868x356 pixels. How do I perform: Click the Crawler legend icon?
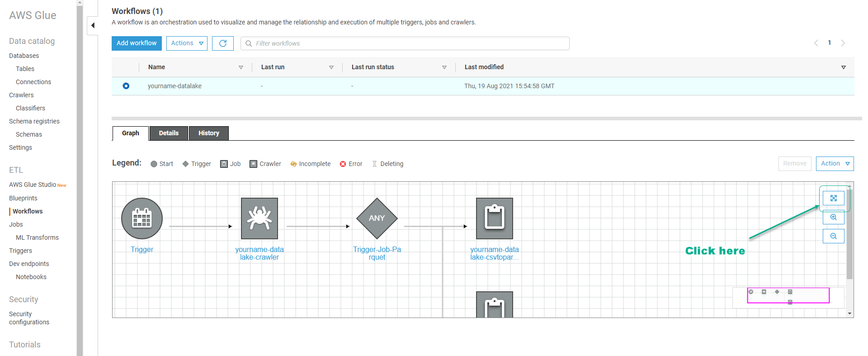click(253, 164)
